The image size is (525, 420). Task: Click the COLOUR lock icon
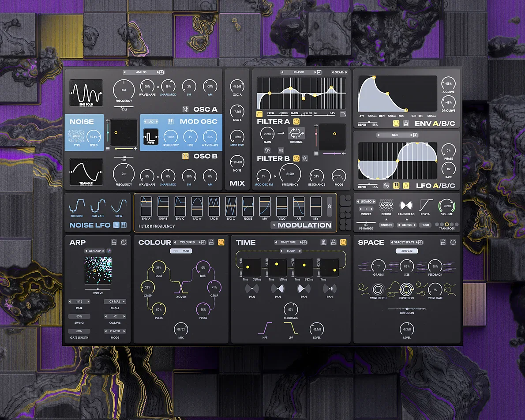211,242
